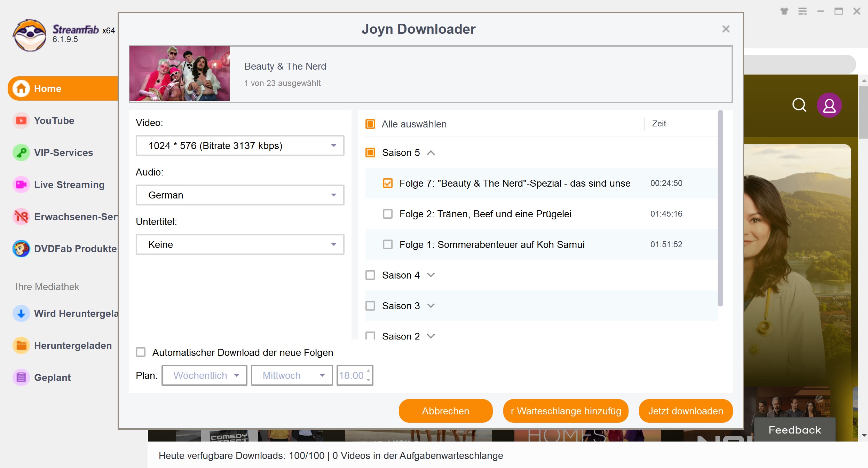
Task: Maximize the StreamFab window
Action: click(x=839, y=11)
